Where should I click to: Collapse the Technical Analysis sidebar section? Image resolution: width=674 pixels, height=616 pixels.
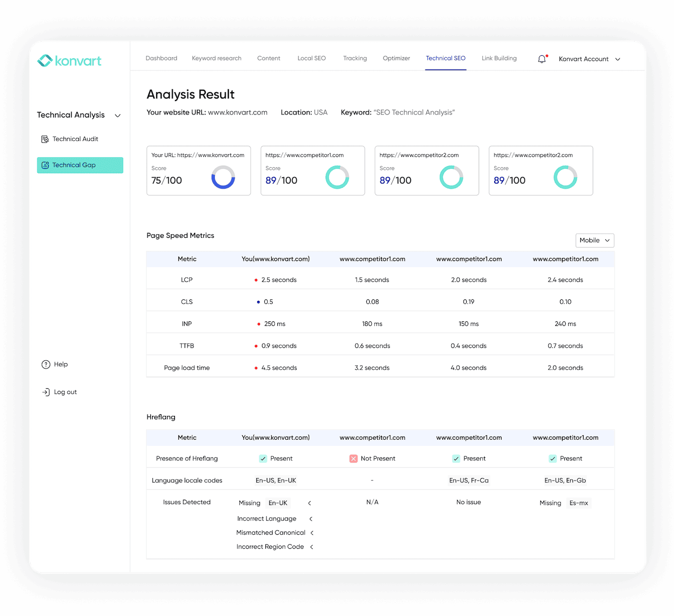pyautogui.click(x=118, y=115)
